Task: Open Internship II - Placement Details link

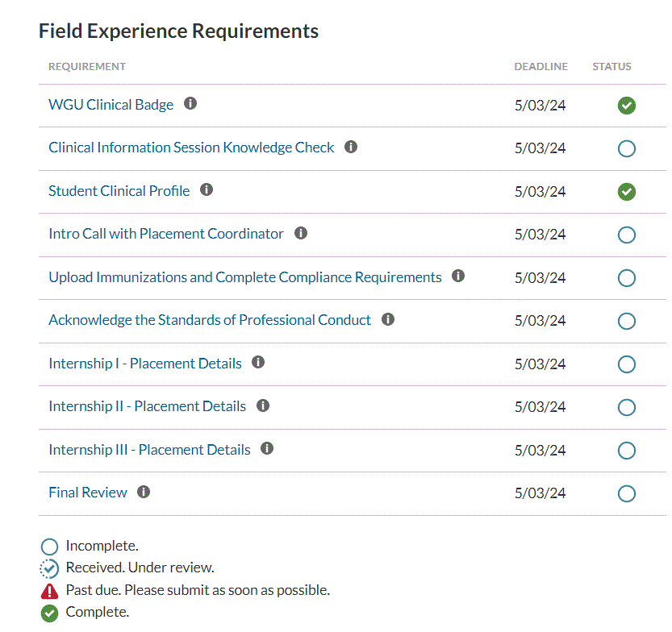Action: tap(147, 406)
